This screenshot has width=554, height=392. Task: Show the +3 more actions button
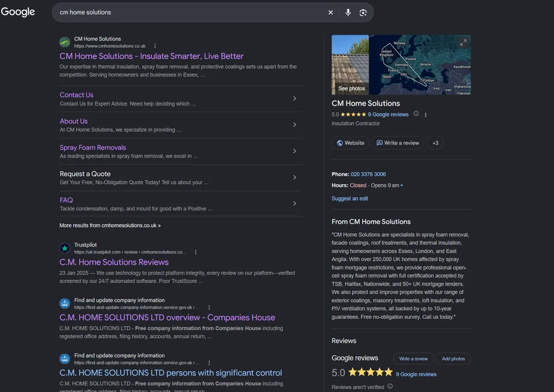point(435,143)
